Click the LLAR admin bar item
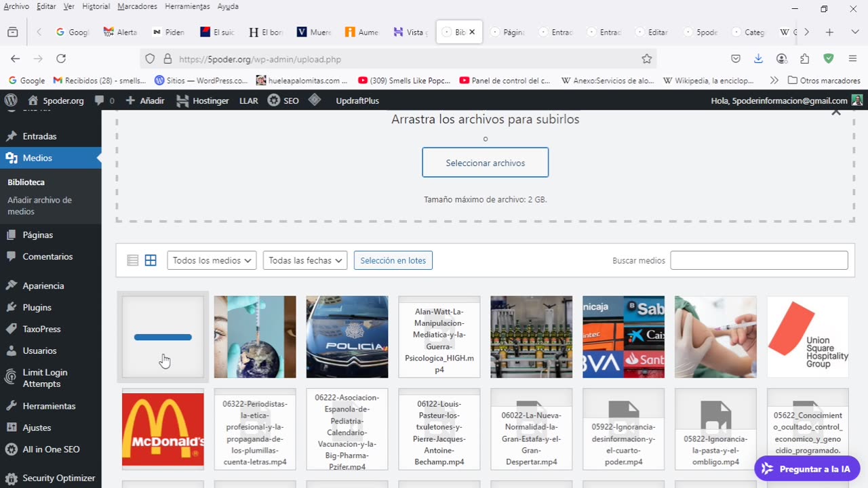Viewport: 868px width, 488px height. [x=249, y=100]
